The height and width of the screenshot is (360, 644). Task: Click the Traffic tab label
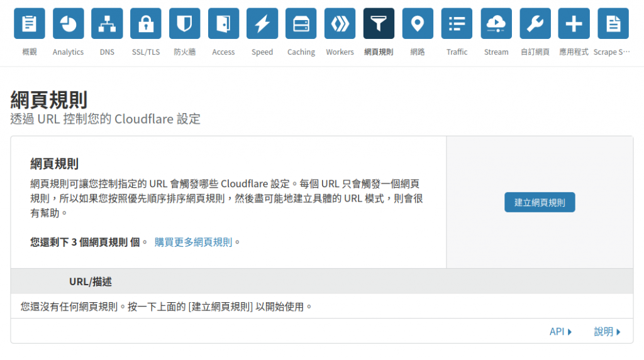457,52
